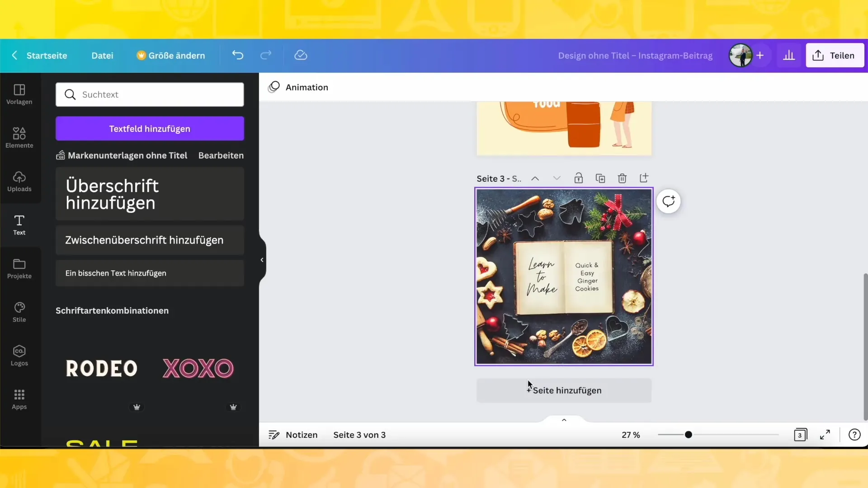Open the Elemente (Elements) panel
Screen dimensions: 868x488
19,137
